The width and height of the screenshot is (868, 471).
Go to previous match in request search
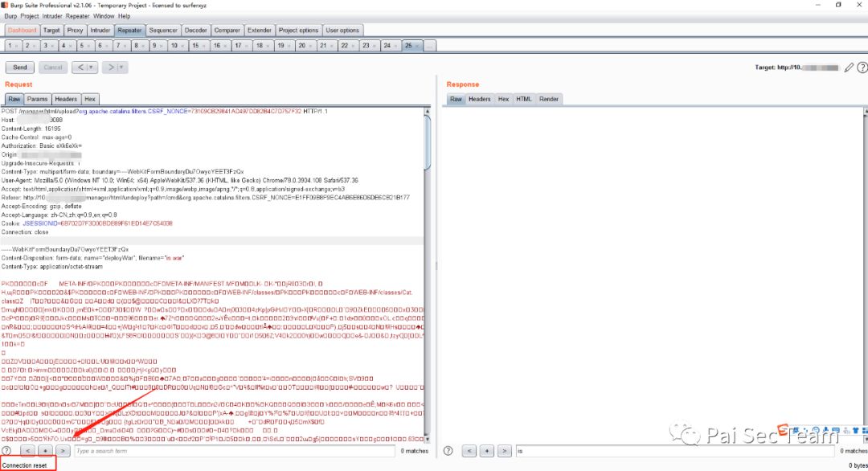[x=27, y=451]
